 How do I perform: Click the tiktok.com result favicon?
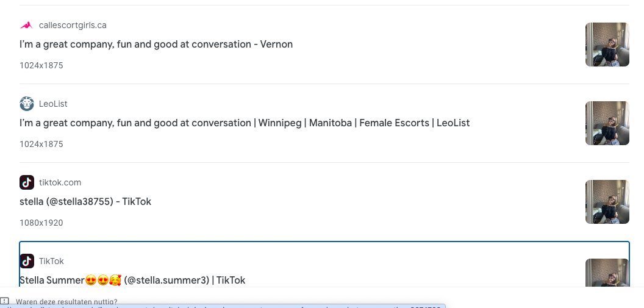pos(27,182)
